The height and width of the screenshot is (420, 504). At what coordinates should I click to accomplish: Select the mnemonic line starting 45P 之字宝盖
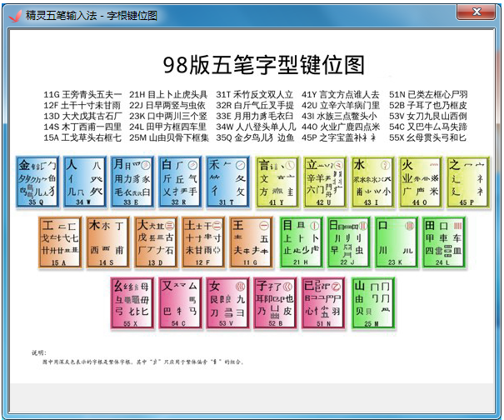pos(339,137)
